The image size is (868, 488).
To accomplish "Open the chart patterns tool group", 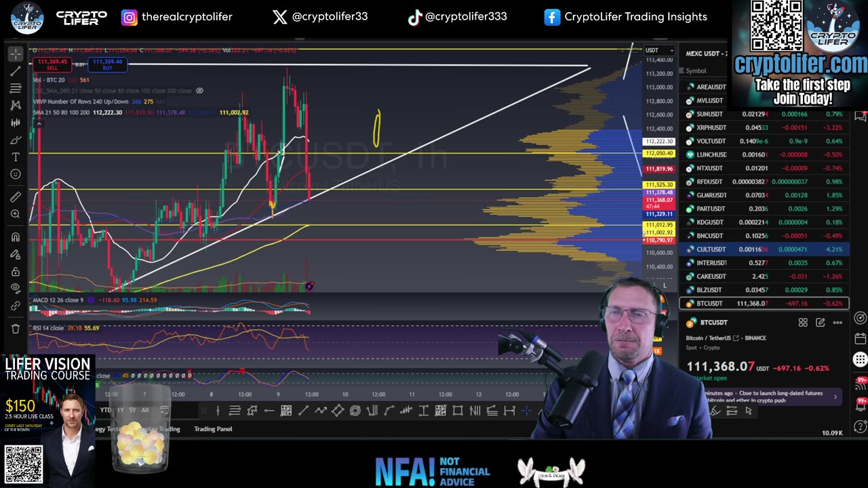I will [x=16, y=106].
